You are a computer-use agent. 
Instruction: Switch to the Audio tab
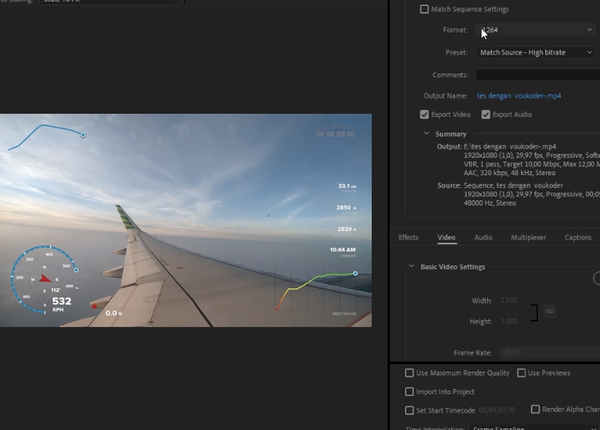(x=483, y=238)
